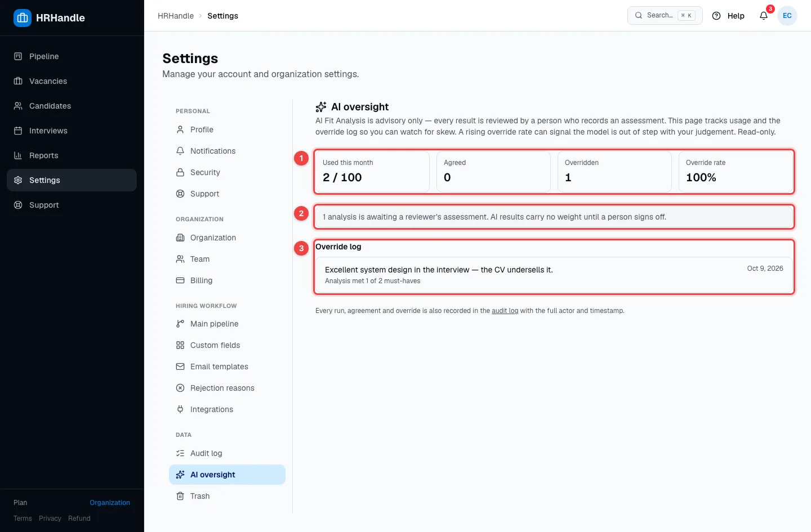Click the Override log heading

point(338,247)
